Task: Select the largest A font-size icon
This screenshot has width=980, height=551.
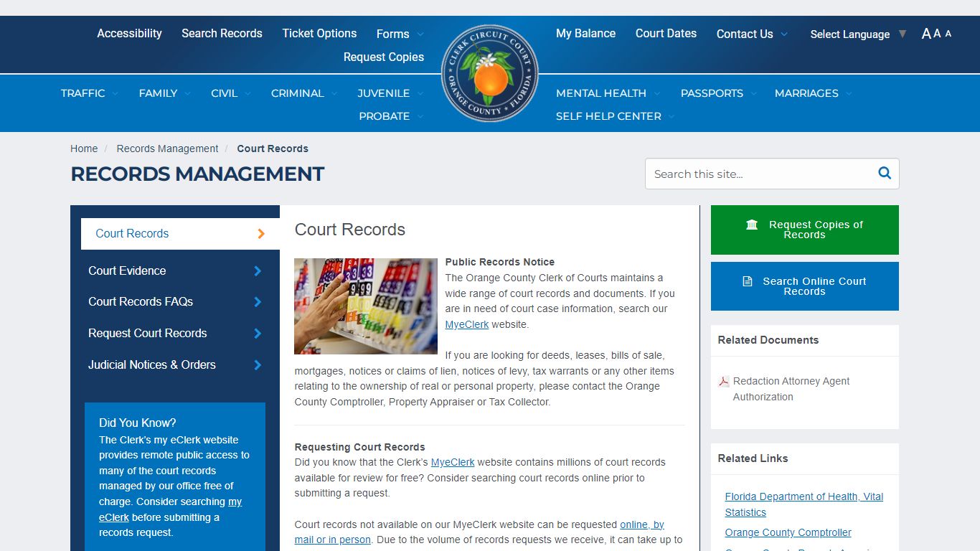Action: coord(926,33)
